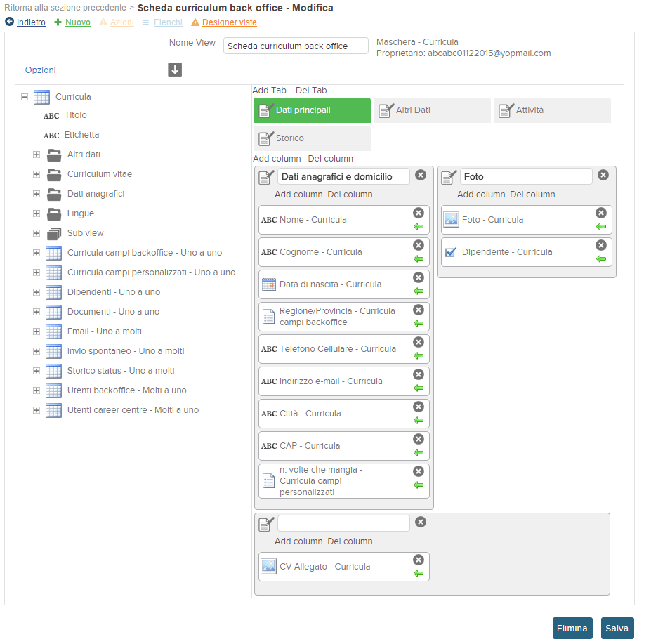651x644 pixels.
Task: Remove Foto - Curricula field
Action: 600,213
